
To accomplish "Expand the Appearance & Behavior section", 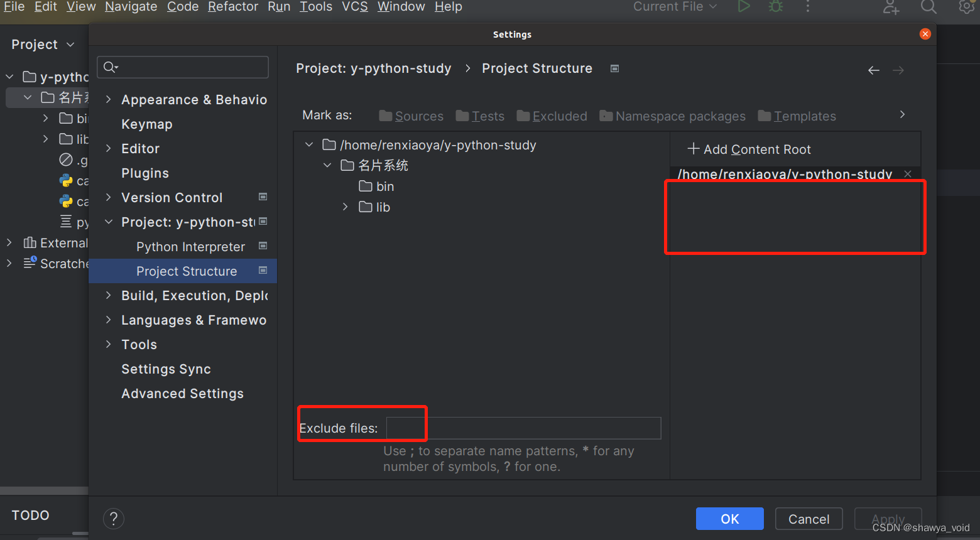I will click(107, 99).
